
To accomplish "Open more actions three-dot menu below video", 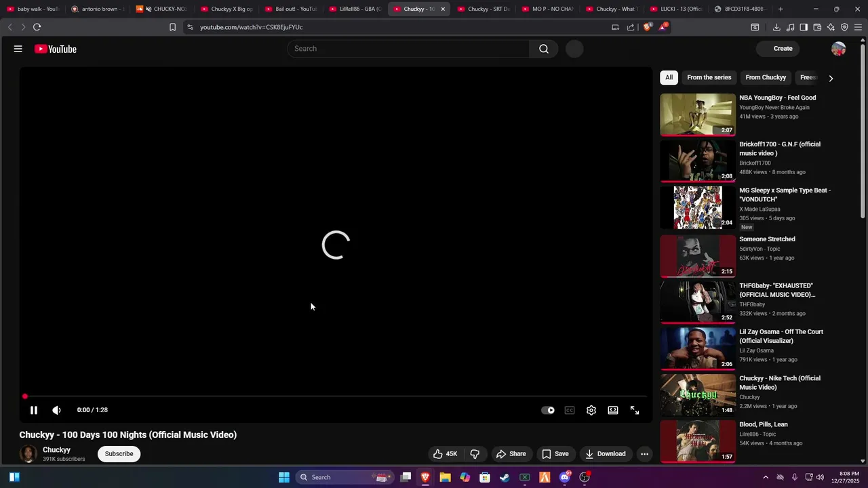I will click(x=645, y=454).
